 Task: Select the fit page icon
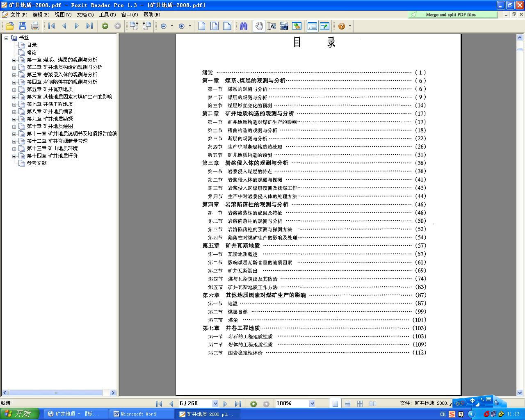(x=215, y=26)
